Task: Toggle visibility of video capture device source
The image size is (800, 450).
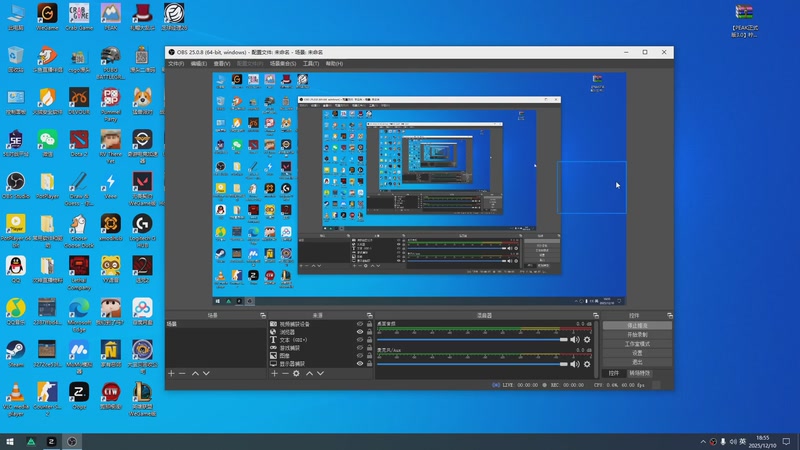Action: pos(360,324)
